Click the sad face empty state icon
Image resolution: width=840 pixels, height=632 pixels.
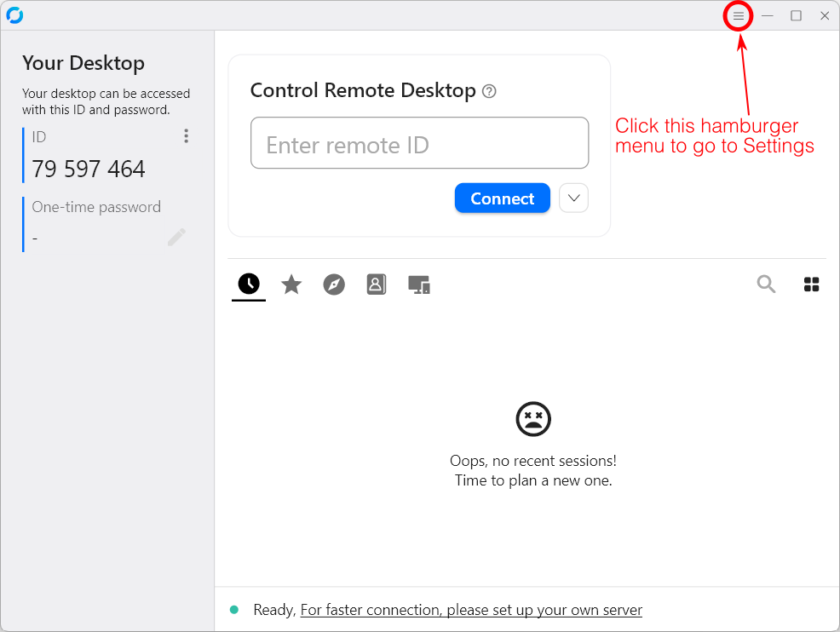(533, 419)
